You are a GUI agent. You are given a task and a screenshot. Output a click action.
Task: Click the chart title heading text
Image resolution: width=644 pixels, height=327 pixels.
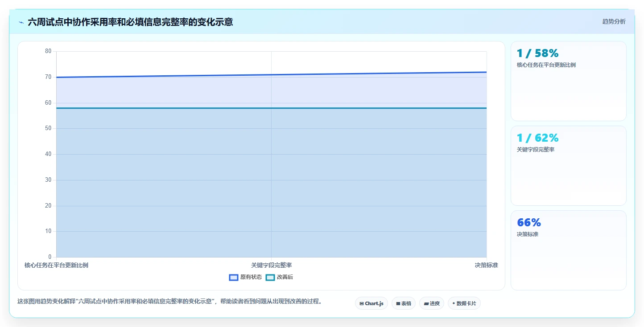tap(130, 22)
